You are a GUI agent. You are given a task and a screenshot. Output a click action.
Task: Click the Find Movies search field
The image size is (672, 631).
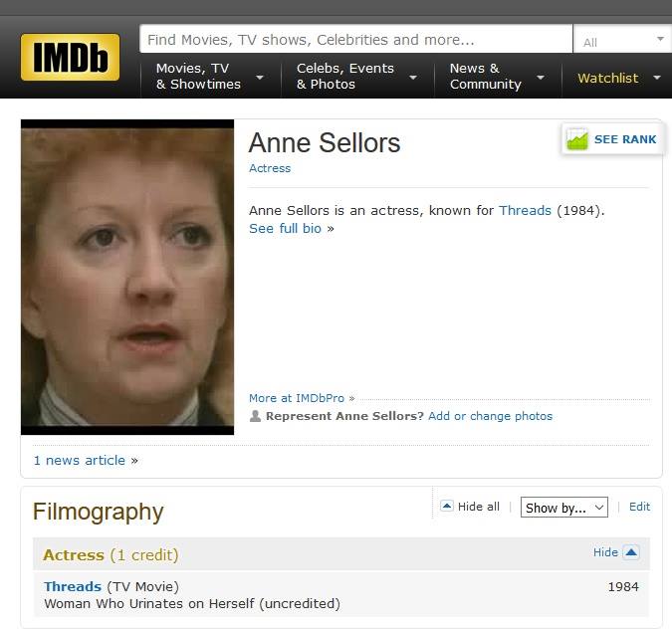[x=356, y=39]
